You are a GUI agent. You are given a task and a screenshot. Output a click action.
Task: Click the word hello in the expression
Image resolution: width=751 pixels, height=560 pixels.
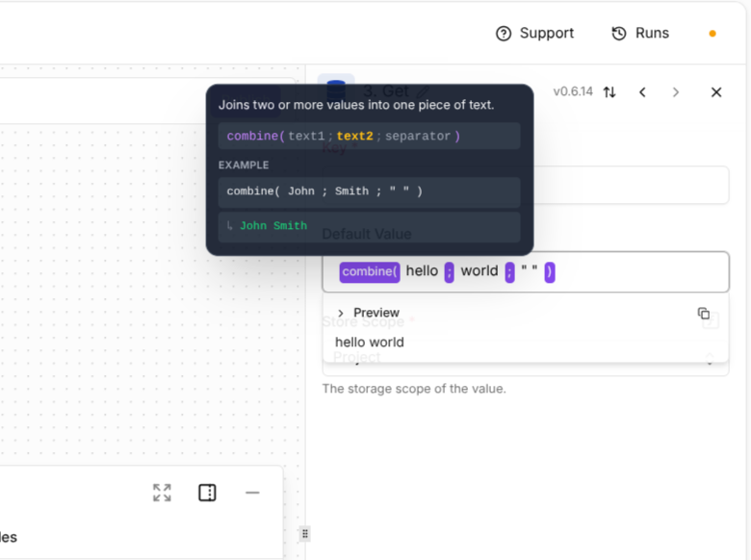pos(422,271)
